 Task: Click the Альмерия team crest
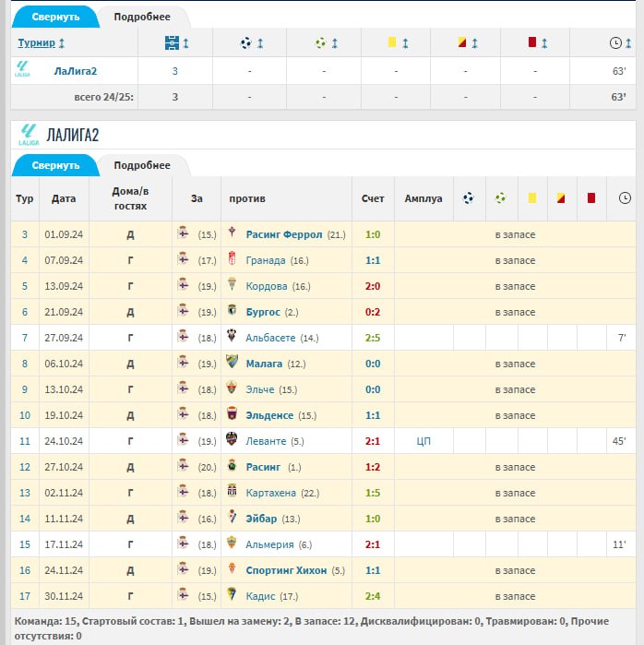(x=233, y=544)
